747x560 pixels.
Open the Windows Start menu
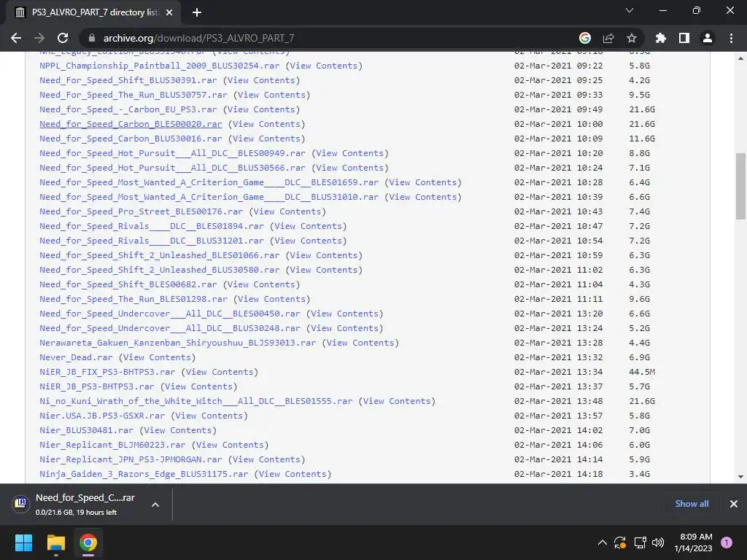(x=23, y=542)
